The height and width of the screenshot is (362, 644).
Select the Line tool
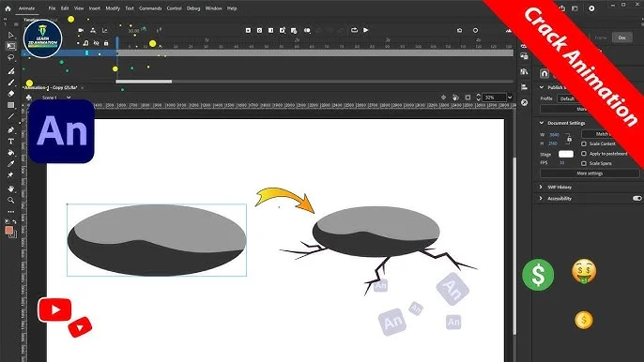pyautogui.click(x=11, y=116)
